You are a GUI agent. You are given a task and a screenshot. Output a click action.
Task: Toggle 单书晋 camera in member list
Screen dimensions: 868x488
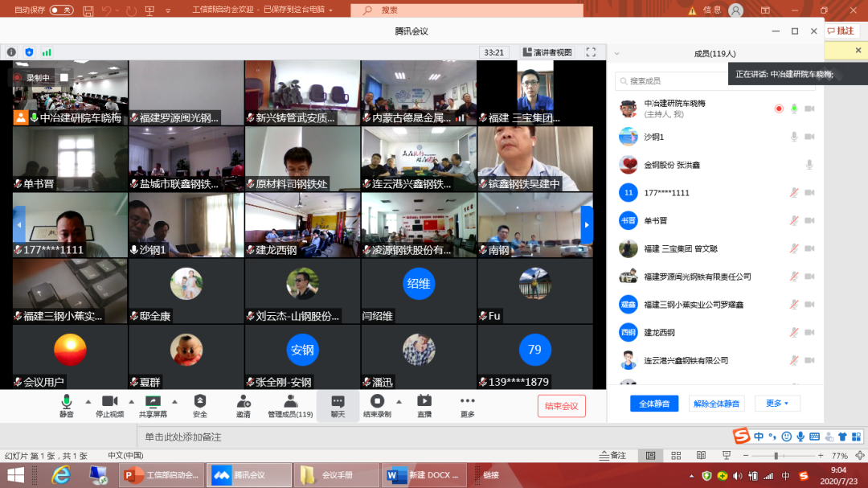pos(809,220)
